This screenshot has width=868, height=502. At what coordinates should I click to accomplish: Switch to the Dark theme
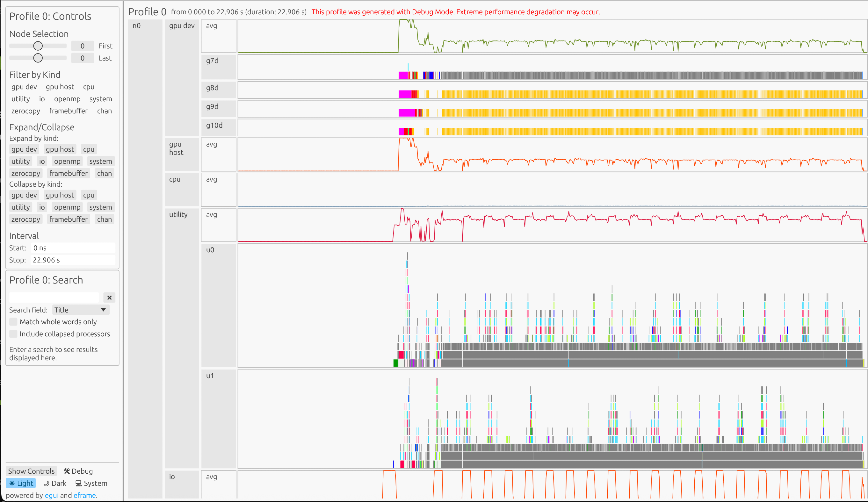click(x=55, y=483)
